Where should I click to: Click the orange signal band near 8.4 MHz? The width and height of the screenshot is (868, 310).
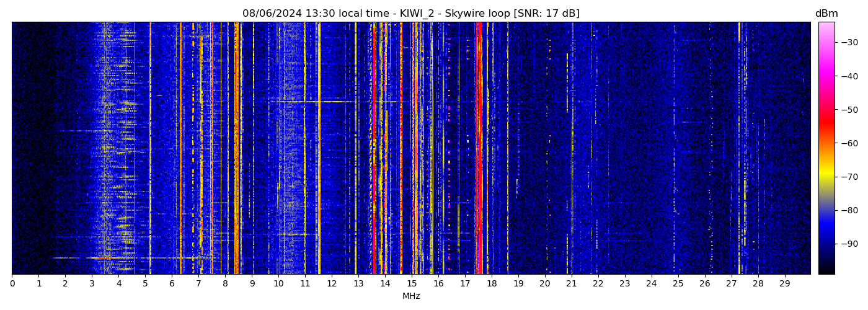coord(236,149)
